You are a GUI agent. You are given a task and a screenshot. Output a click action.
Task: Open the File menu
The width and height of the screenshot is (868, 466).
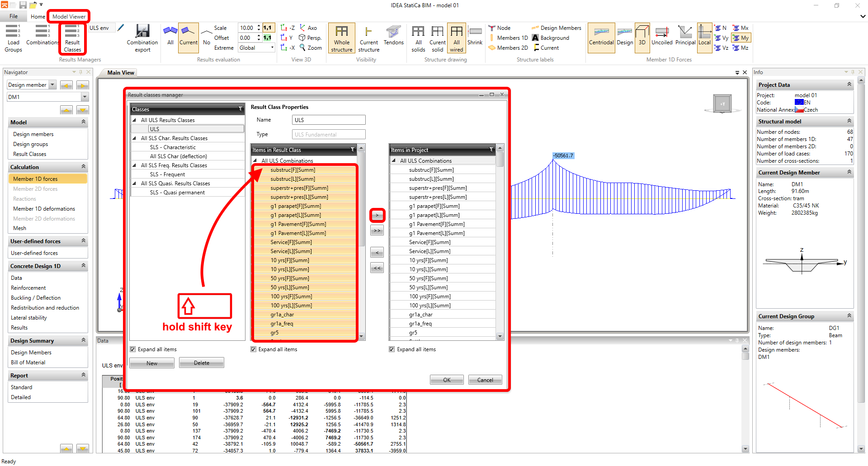click(14, 16)
